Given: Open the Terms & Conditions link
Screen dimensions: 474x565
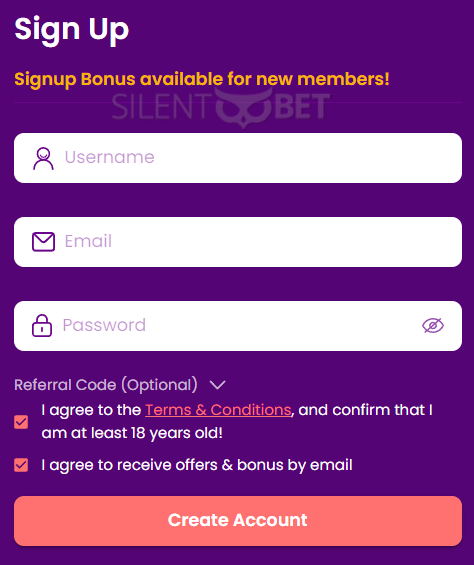Looking at the screenshot, I should click(218, 410).
